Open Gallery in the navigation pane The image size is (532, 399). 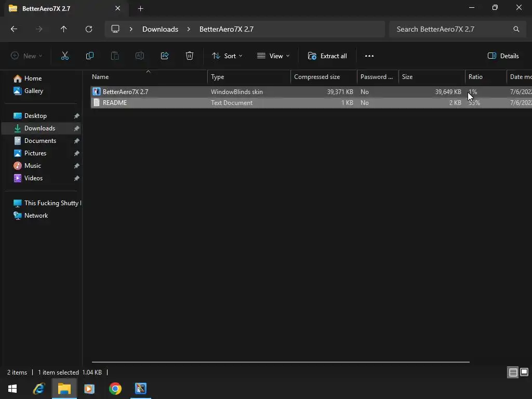(x=34, y=91)
